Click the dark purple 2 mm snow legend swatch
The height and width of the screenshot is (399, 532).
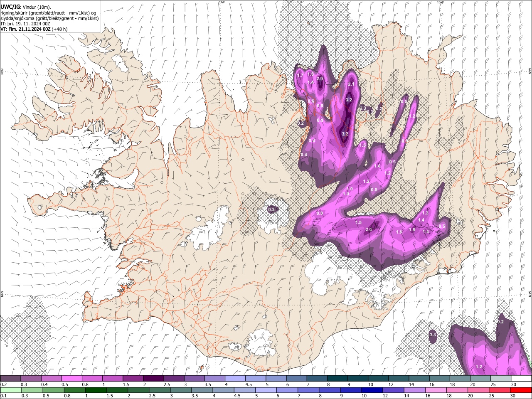(x=153, y=379)
